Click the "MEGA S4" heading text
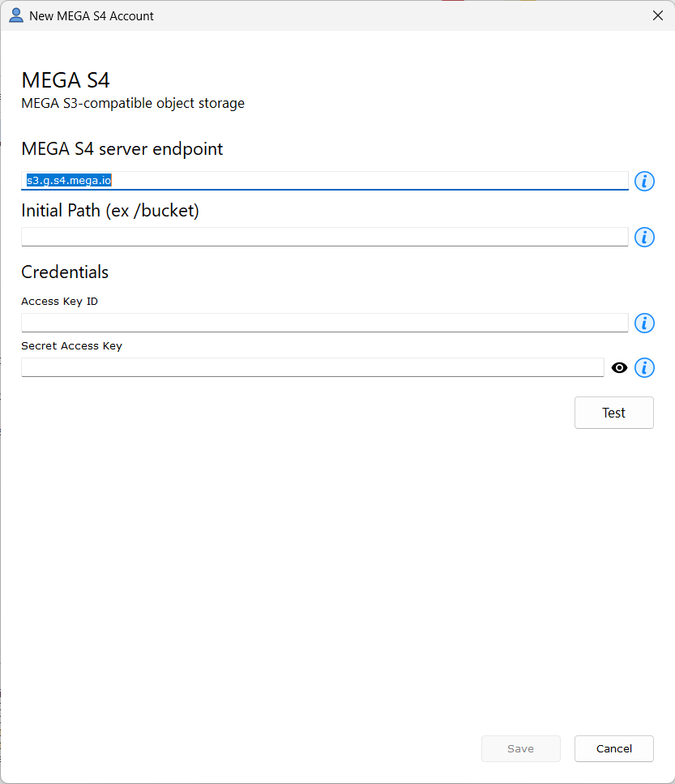675x784 pixels. pos(66,80)
